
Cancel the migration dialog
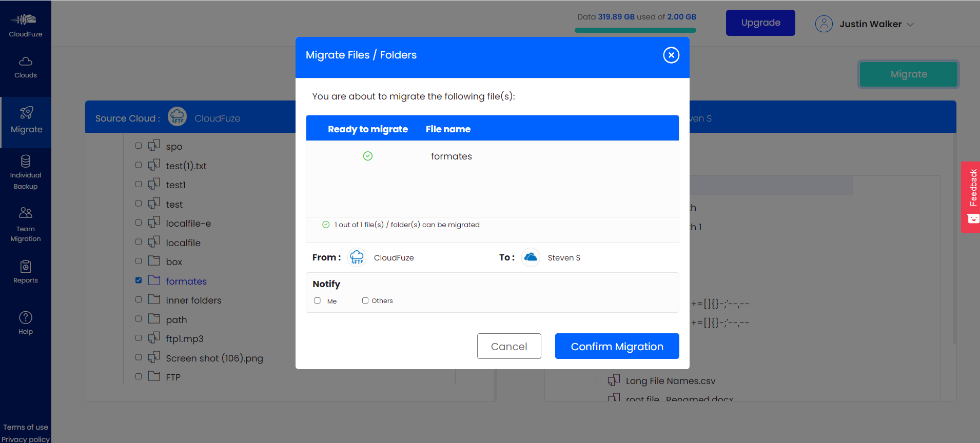pyautogui.click(x=509, y=346)
